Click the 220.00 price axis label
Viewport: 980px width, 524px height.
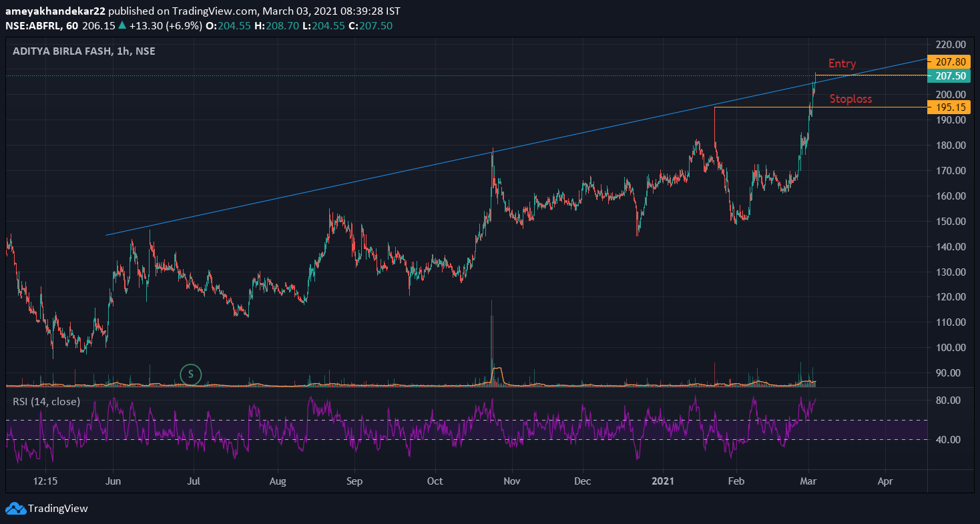tap(951, 44)
